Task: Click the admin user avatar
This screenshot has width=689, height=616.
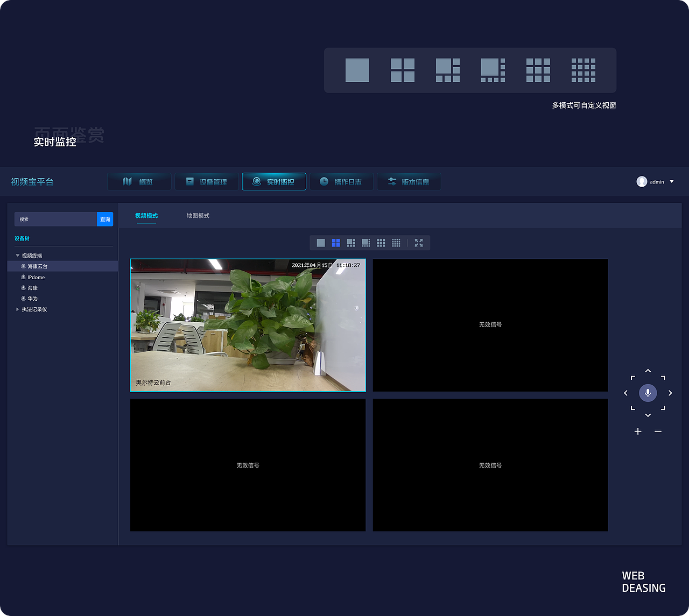Action: [642, 182]
